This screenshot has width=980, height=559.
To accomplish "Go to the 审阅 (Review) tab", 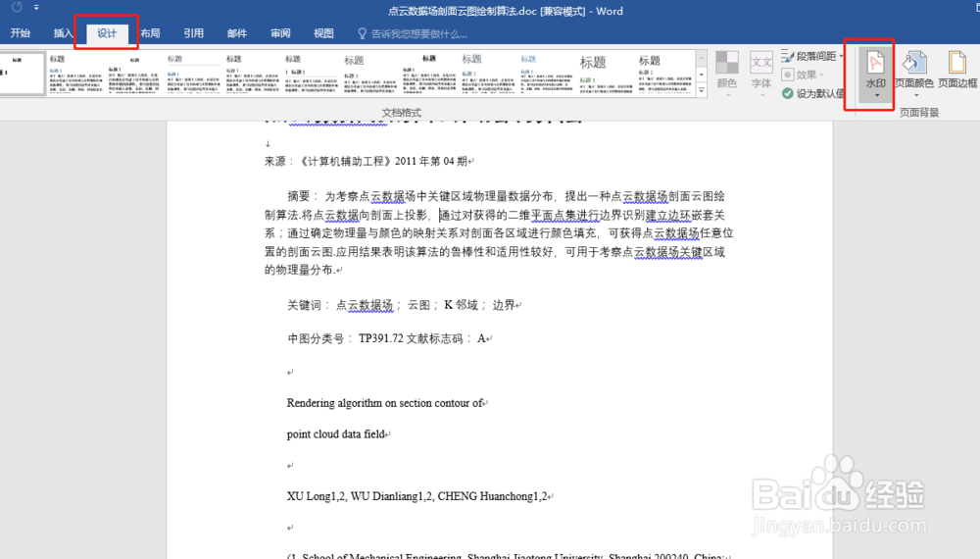I will click(280, 33).
